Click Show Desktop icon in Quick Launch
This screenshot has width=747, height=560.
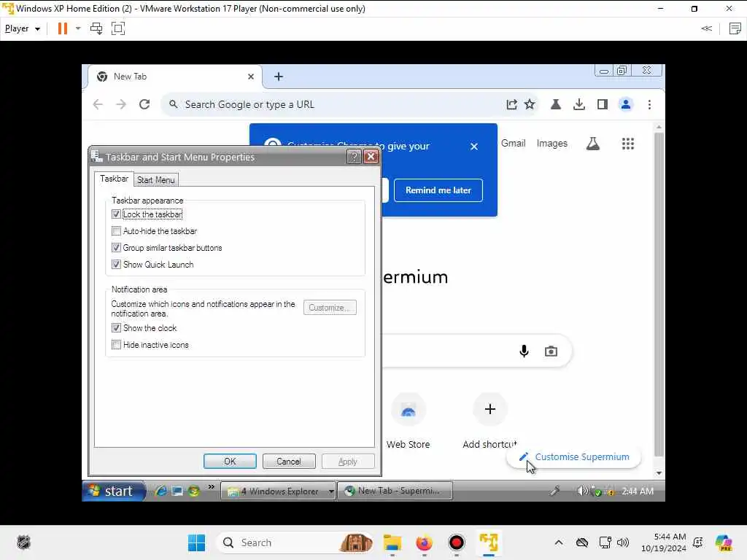point(177,491)
